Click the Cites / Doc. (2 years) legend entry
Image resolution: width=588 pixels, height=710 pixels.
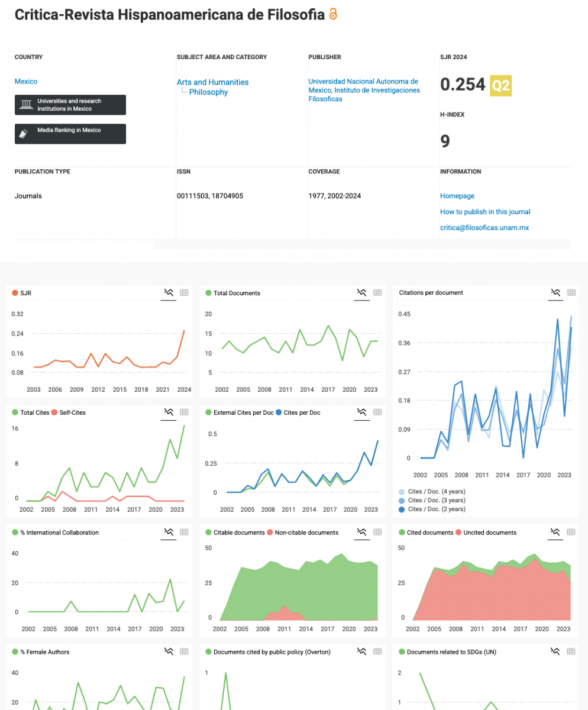coord(432,509)
